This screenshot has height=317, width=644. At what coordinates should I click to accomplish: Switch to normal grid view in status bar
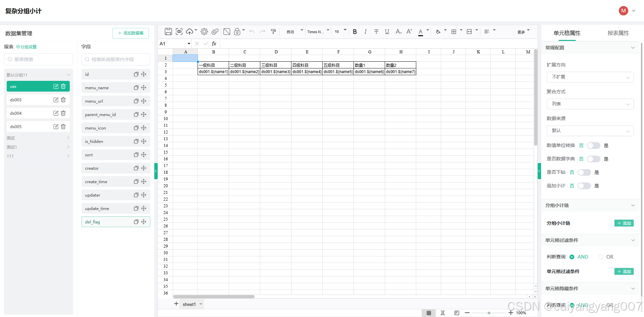(429, 313)
